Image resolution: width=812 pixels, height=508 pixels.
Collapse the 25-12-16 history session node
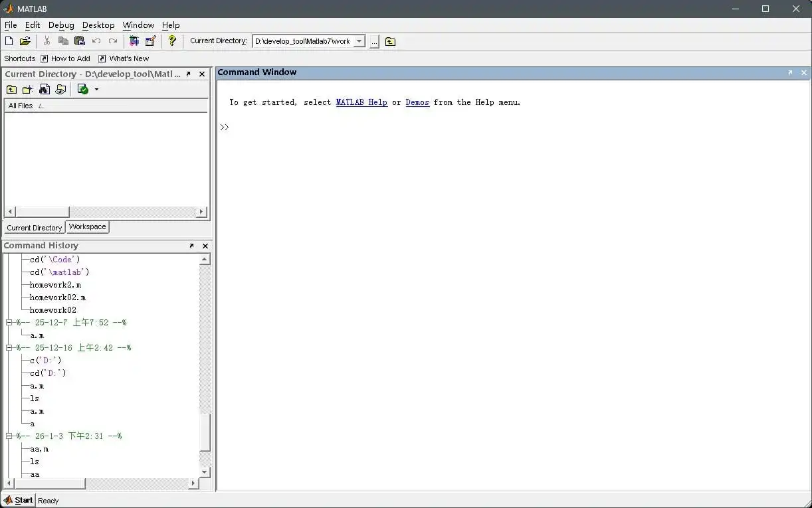click(x=9, y=348)
